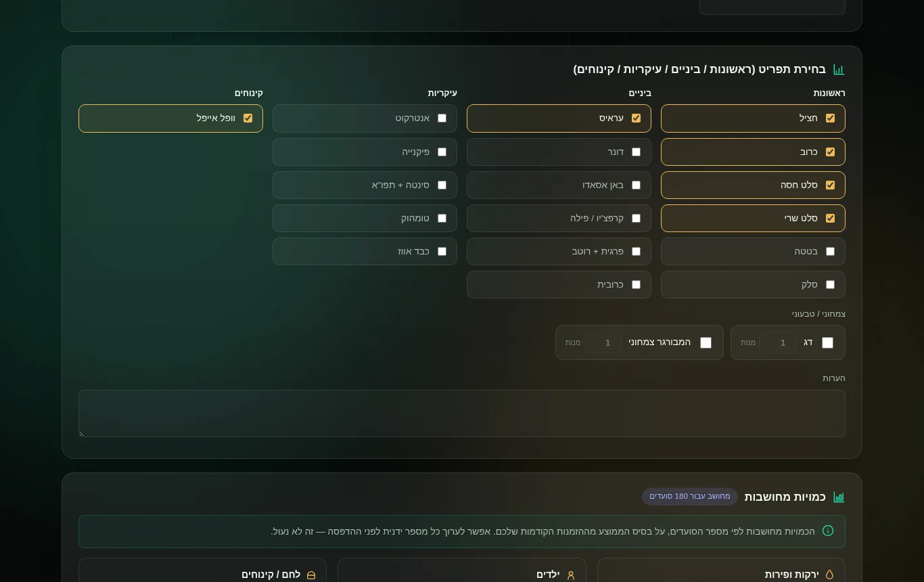Image resolution: width=924 pixels, height=582 pixels.
Task: Check the קרפצ'יו / פילה checkbox
Action: [x=636, y=219]
